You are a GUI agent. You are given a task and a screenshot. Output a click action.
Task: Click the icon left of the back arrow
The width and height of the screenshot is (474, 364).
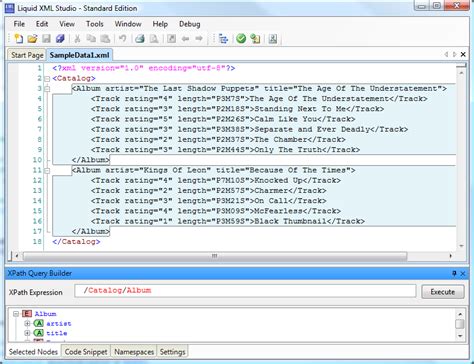pyautogui.click(x=171, y=39)
